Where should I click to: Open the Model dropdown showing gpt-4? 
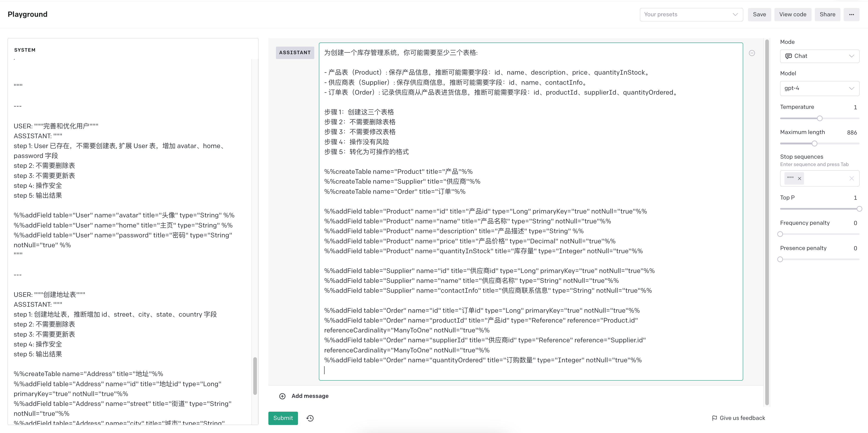click(x=819, y=88)
